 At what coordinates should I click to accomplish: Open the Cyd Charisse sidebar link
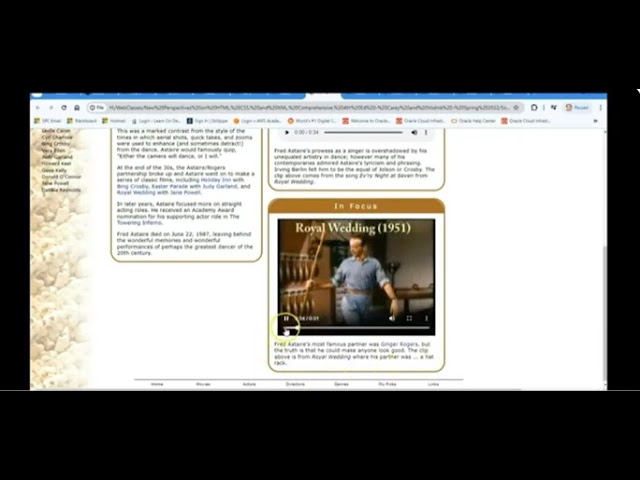pos(57,137)
